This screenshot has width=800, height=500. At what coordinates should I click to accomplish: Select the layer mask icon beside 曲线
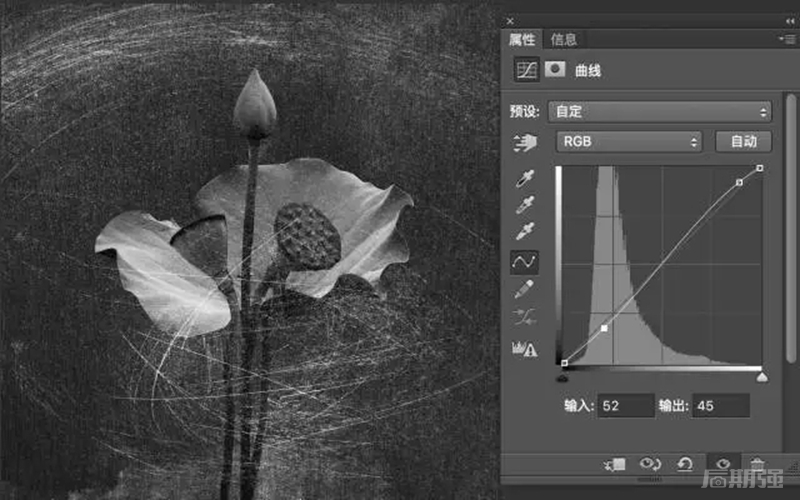pos(555,68)
